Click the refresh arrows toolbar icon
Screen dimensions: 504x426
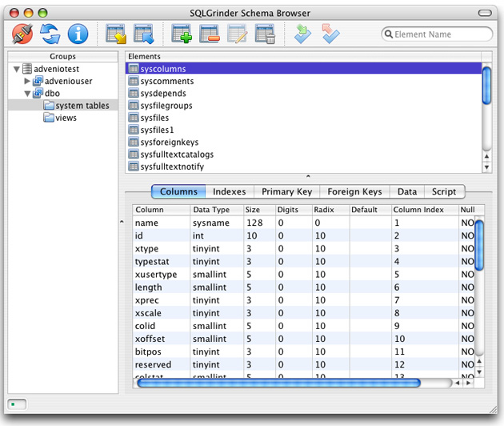[x=50, y=34]
